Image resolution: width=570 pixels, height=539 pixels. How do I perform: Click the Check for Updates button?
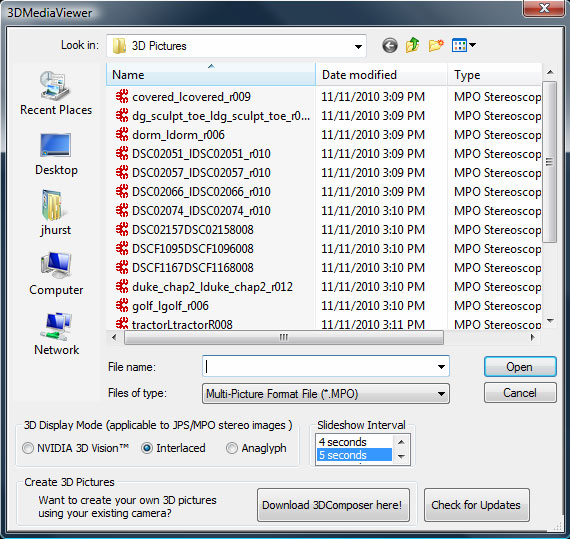point(476,505)
